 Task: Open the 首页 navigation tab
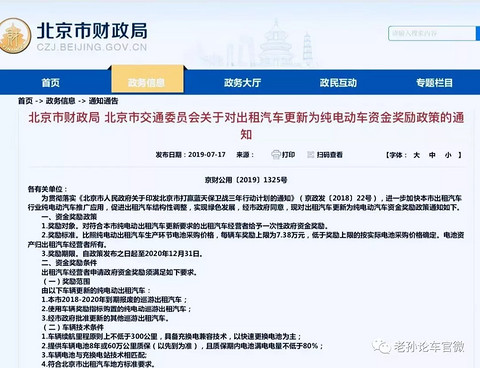point(51,82)
